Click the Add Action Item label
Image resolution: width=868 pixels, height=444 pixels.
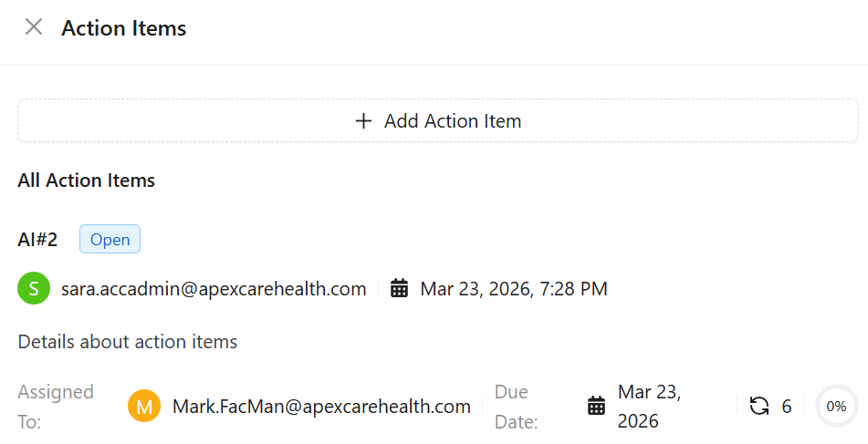coord(453,121)
